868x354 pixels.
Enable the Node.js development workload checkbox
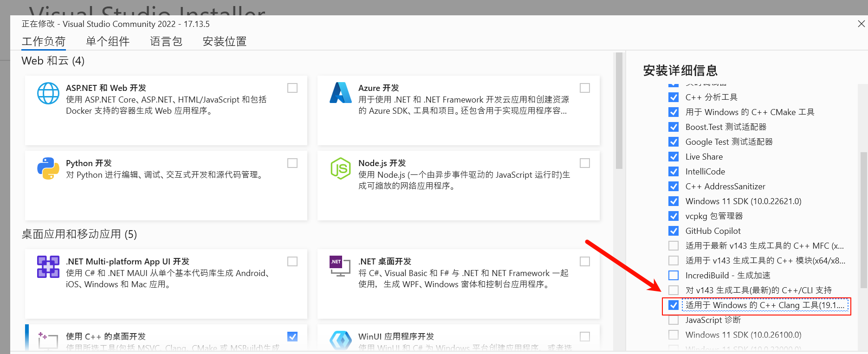click(585, 163)
